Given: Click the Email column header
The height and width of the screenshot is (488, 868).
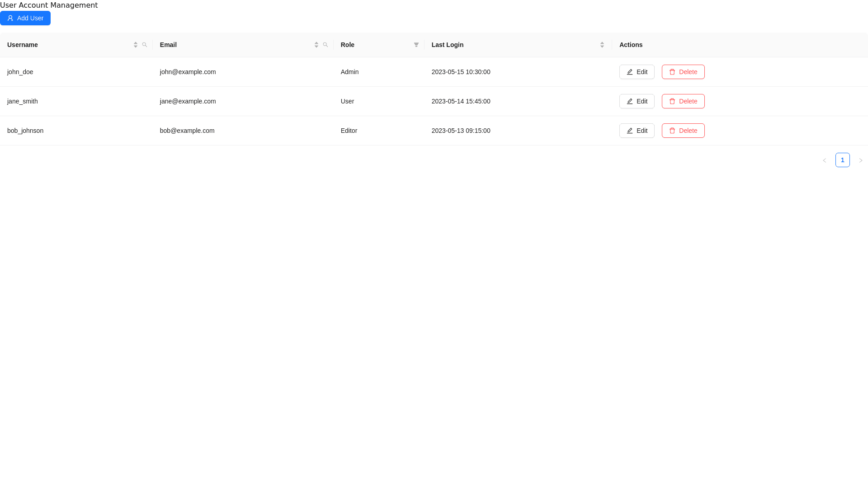Looking at the screenshot, I should [168, 45].
